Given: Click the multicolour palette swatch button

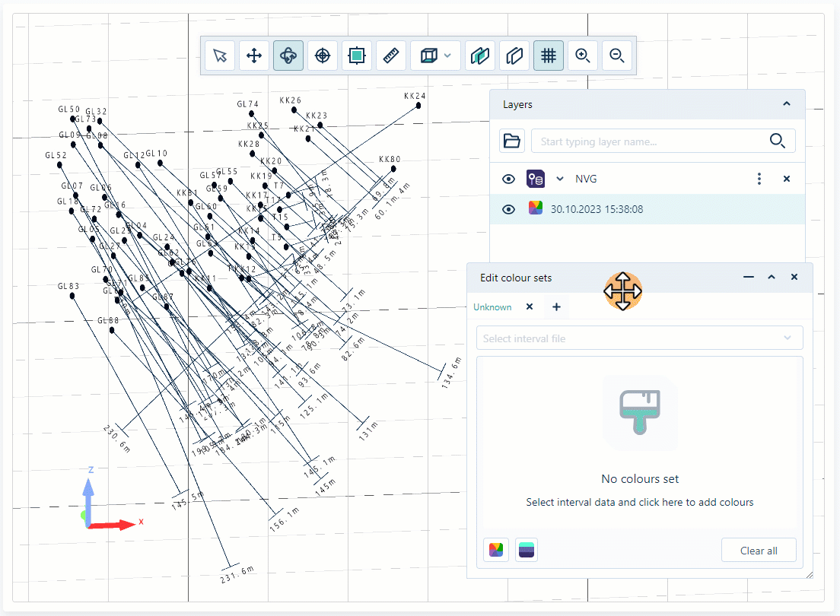Looking at the screenshot, I should pos(496,550).
